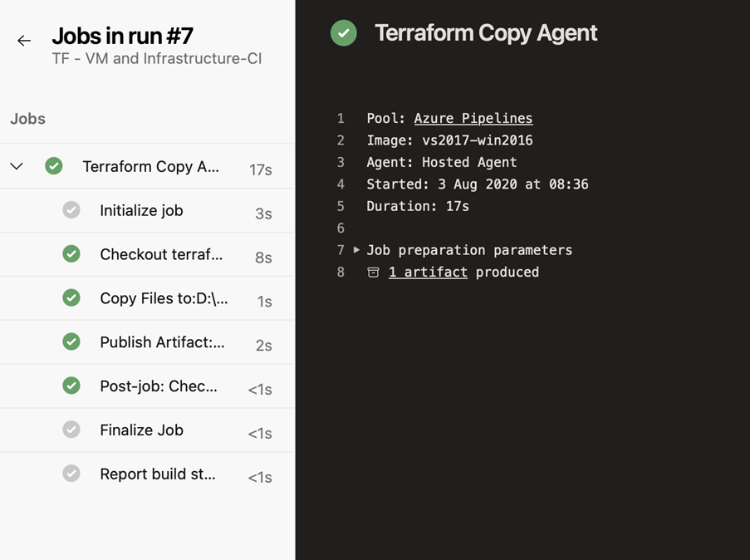
Task: Select the Terraform Copy A... job row
Action: 147,166
